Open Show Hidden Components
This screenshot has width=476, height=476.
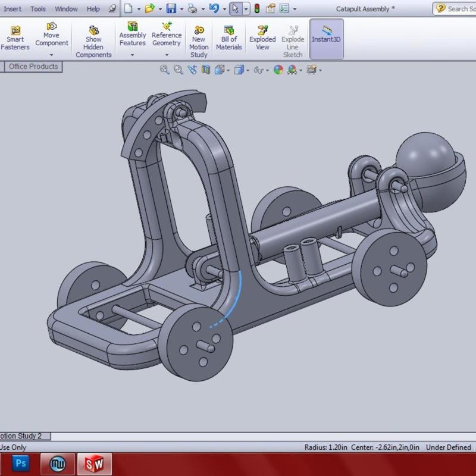point(93,41)
